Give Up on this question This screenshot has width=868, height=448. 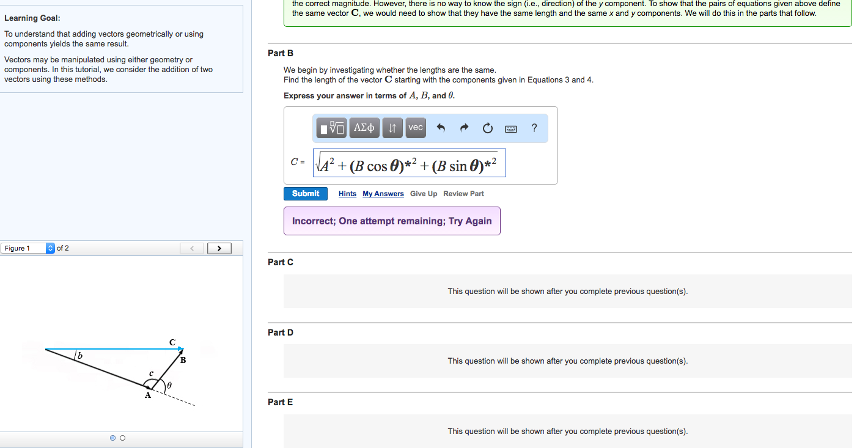click(x=423, y=194)
